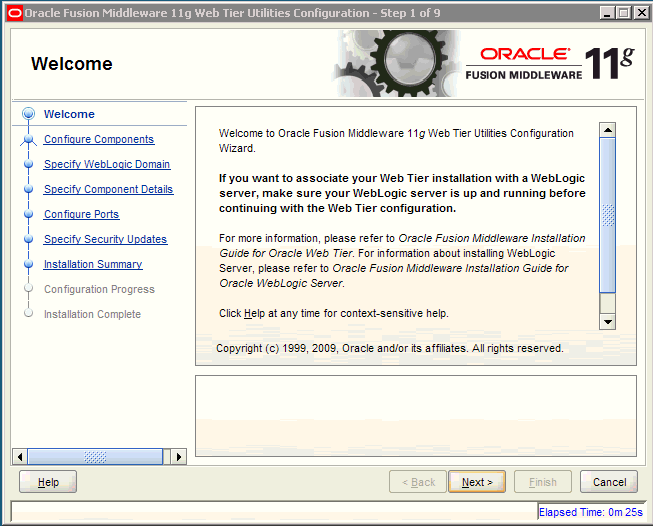
Task: Close the wizard window with X
Action: [x=641, y=13]
